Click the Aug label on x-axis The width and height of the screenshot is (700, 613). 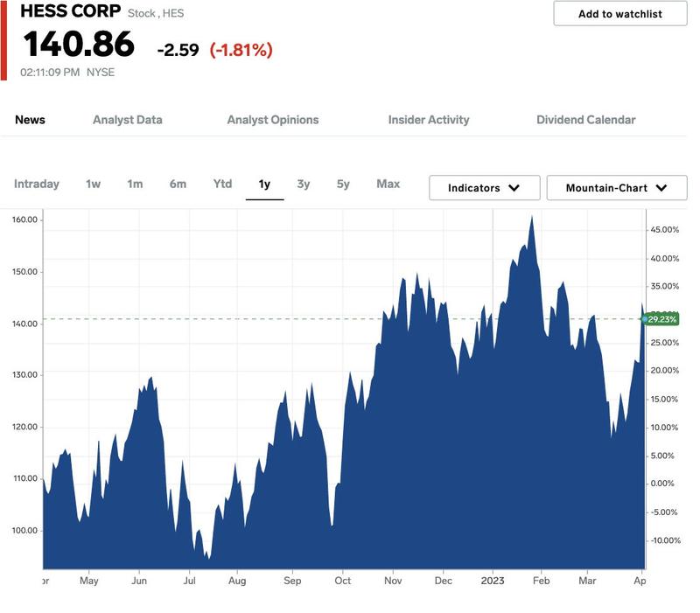(237, 581)
